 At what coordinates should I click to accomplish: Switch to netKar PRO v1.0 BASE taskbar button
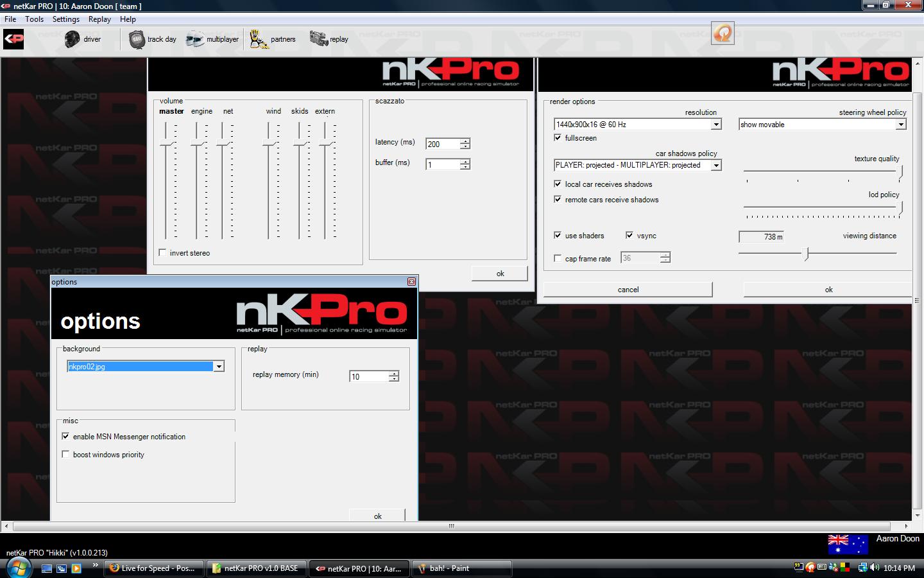pos(258,568)
